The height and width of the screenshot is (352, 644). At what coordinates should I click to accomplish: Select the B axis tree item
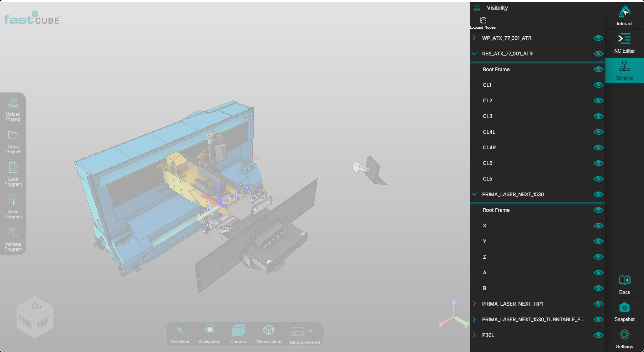tap(537, 288)
